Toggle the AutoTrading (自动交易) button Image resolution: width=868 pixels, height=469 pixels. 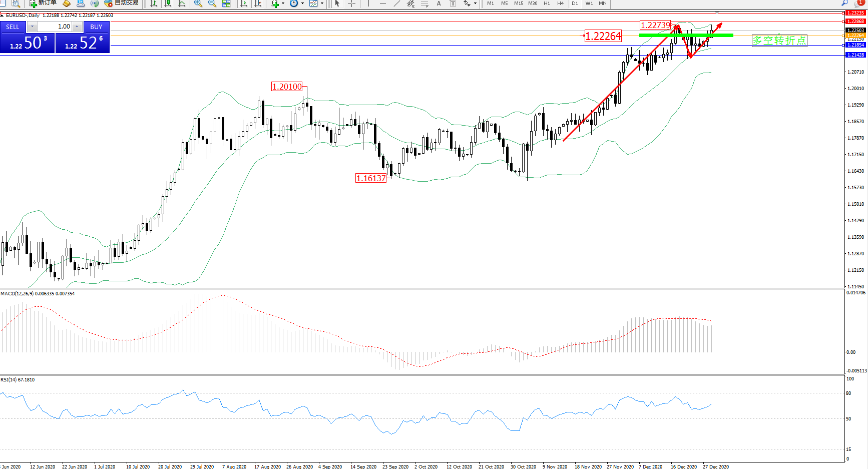[122, 3]
